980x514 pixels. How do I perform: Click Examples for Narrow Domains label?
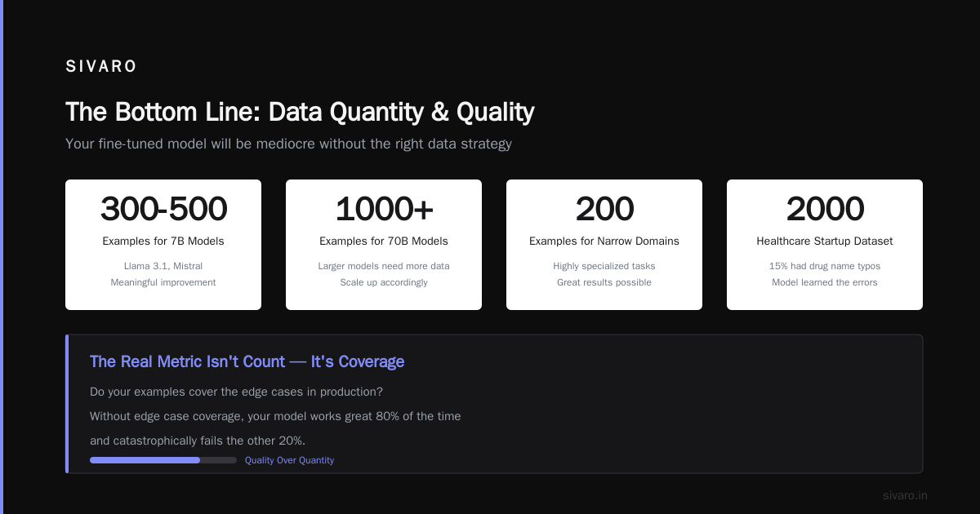point(604,241)
